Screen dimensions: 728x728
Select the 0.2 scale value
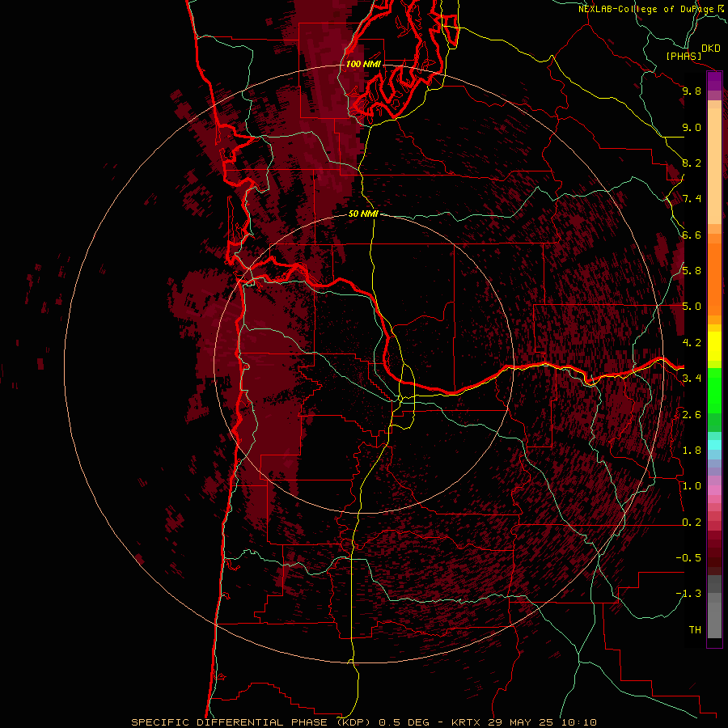(692, 523)
